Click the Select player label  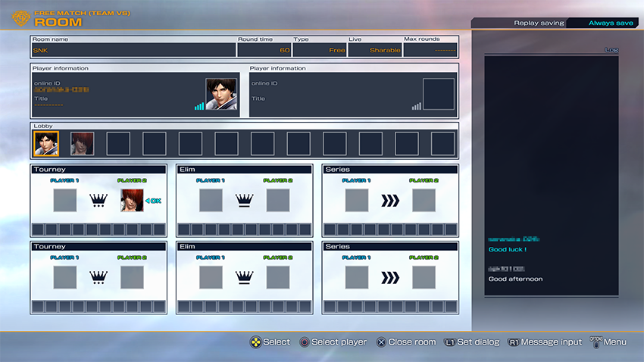click(339, 342)
